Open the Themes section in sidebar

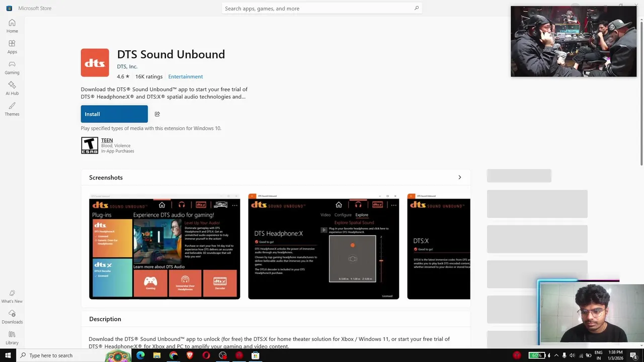12,109
